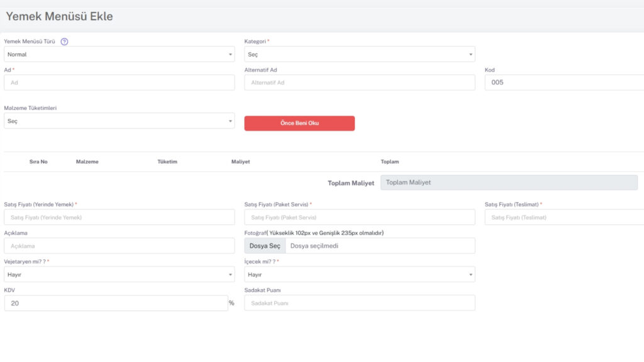Open the Malzeme Tüketimleri dropdown
644x362 pixels.
(119, 121)
